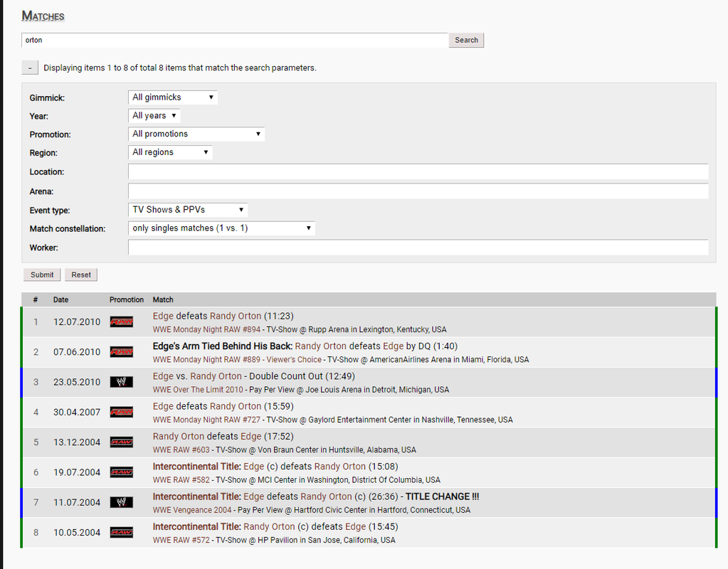Image resolution: width=728 pixels, height=569 pixels.
Task: Open WWE RAW #603 link
Action: 181,450
